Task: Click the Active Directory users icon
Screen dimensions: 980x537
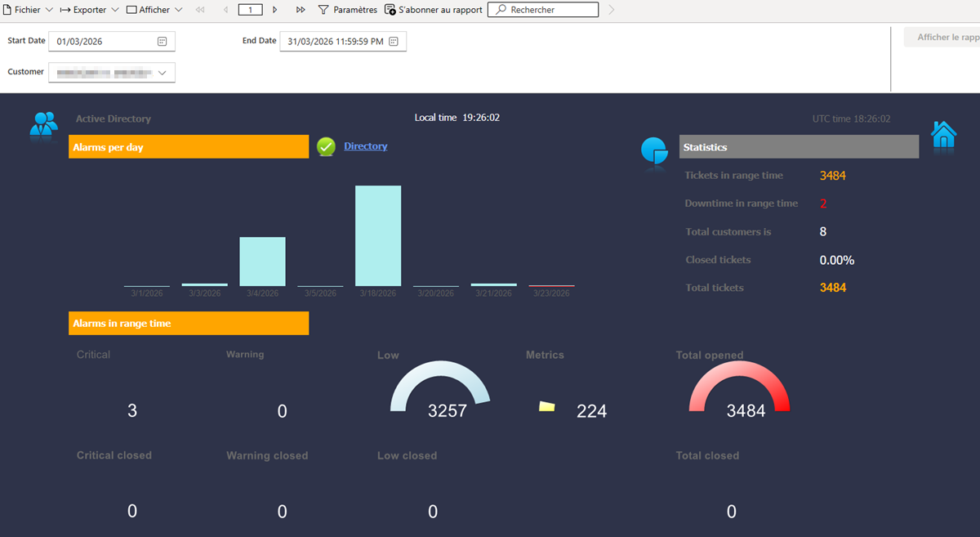Action: (x=43, y=124)
